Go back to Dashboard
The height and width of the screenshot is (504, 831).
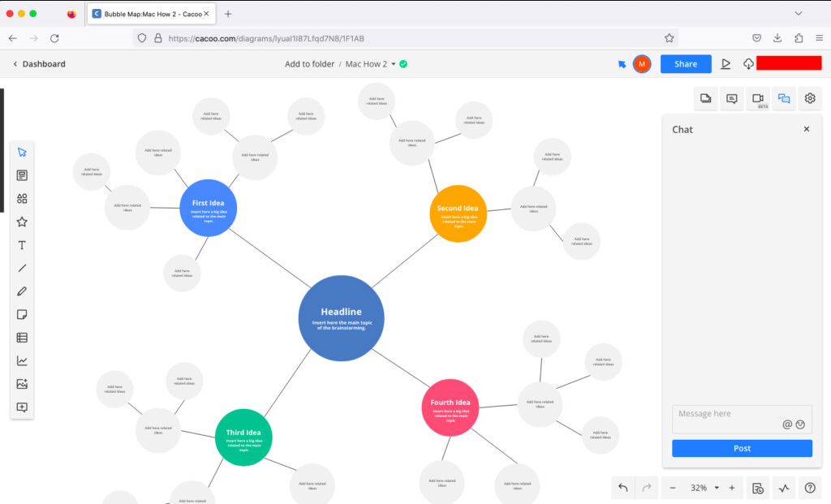tap(39, 64)
